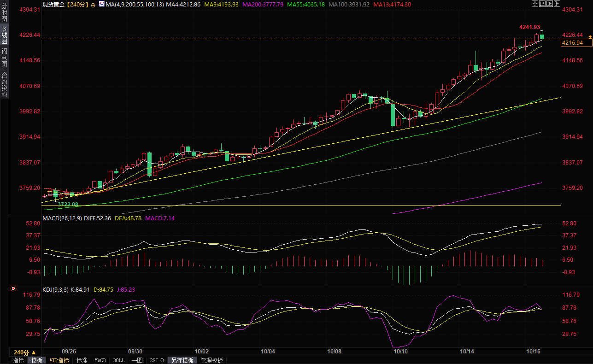The height and width of the screenshot is (364, 593).
Task: Apply the BOLL indicator template
Action: [118, 360]
